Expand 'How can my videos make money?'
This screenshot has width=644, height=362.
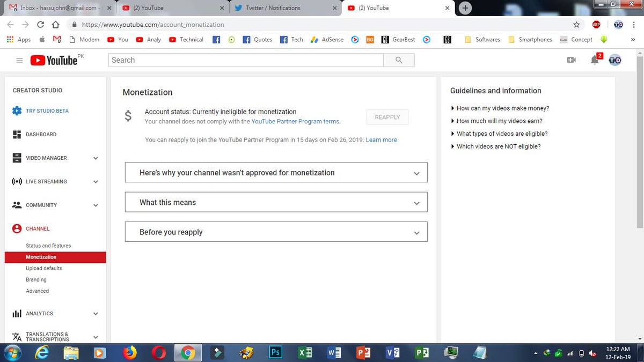(x=500, y=108)
